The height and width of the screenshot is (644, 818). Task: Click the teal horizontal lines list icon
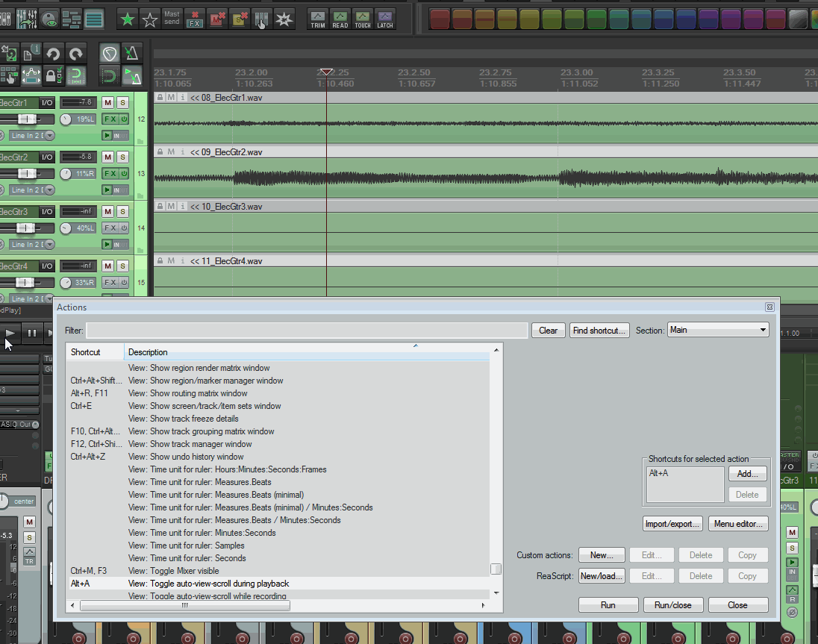pos(94,20)
